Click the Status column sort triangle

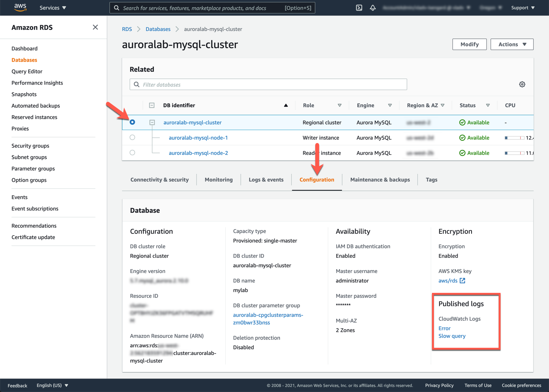point(488,105)
